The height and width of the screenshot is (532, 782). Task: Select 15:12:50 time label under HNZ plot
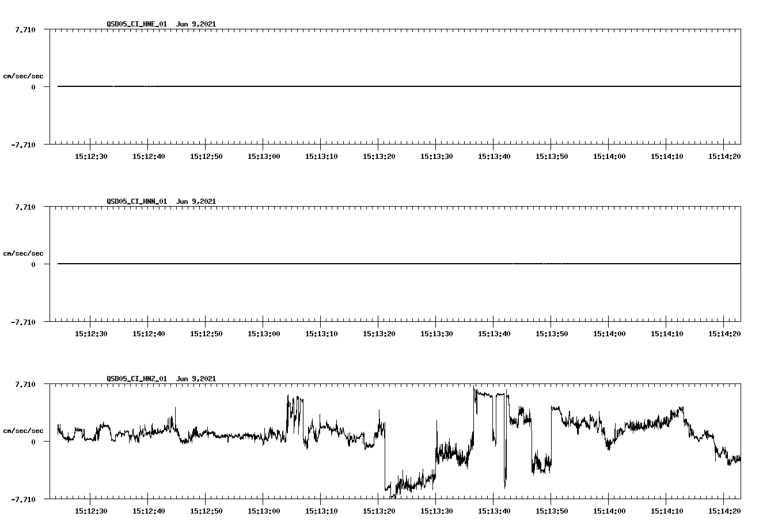click(206, 511)
